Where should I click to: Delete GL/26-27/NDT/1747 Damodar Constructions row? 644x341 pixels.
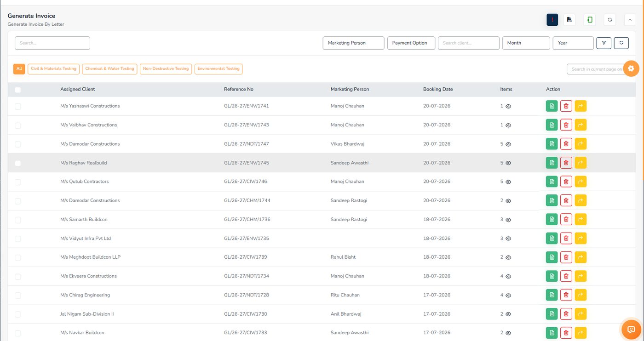pos(566,144)
